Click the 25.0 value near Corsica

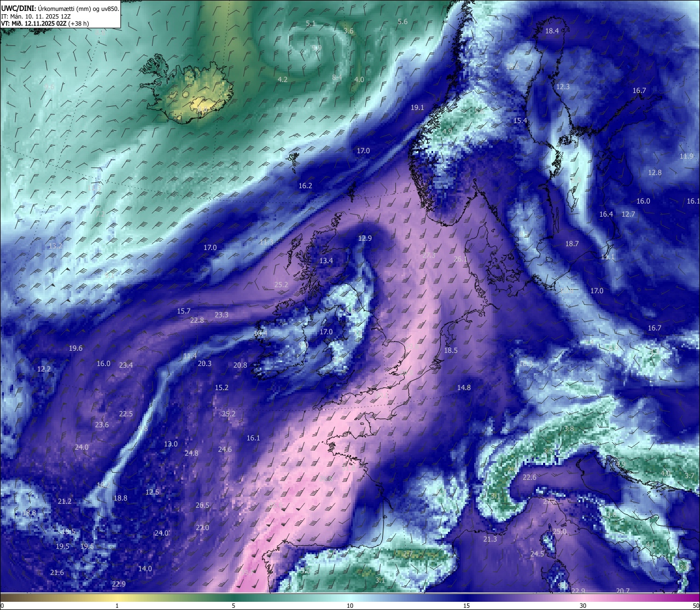point(559,532)
